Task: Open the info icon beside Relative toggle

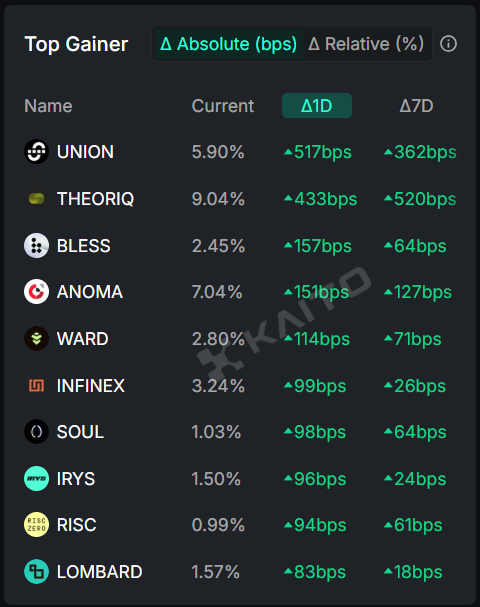Action: pyautogui.click(x=448, y=44)
